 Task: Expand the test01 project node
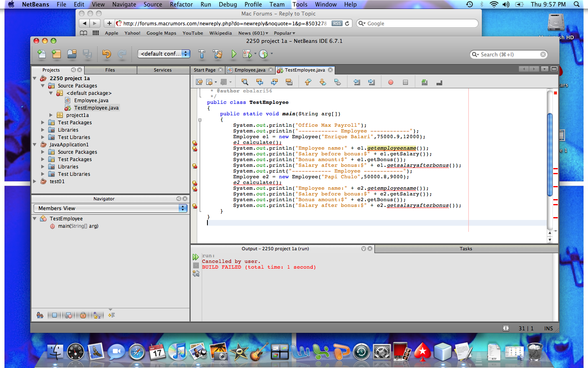tap(35, 182)
